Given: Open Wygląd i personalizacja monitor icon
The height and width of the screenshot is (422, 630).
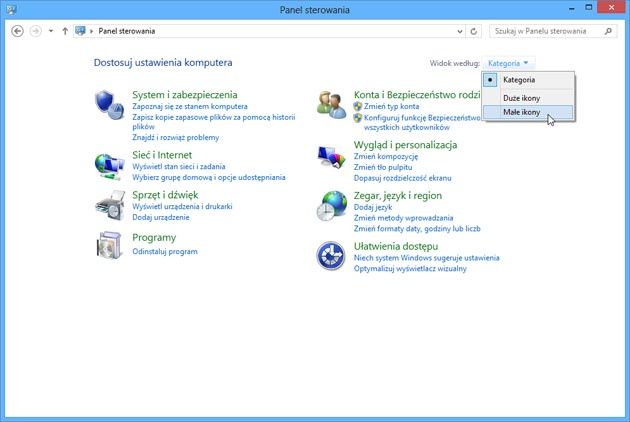Looking at the screenshot, I should (331, 157).
